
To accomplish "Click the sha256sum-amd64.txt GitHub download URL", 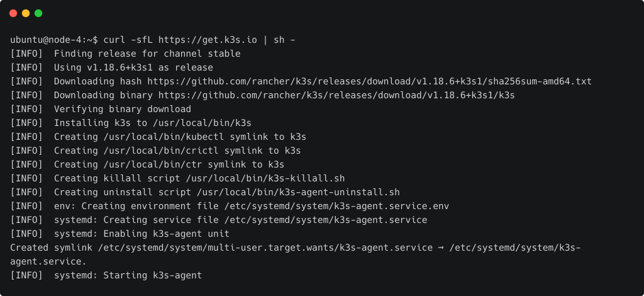I will point(370,81).
